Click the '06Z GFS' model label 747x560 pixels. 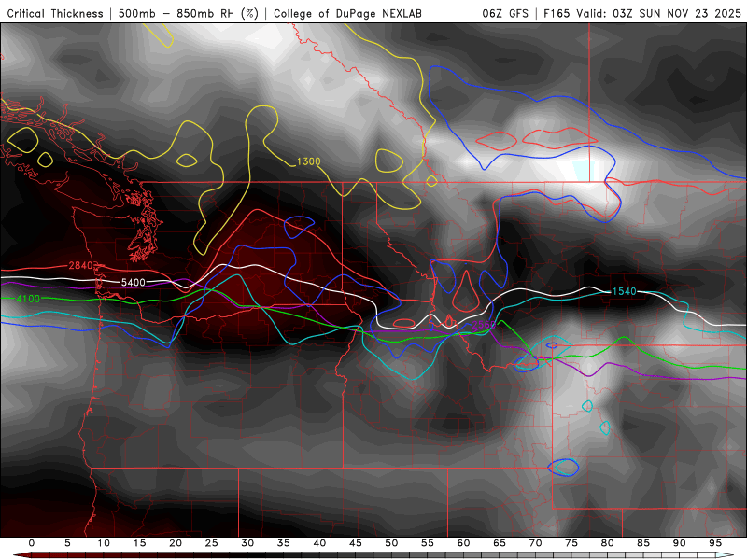point(505,14)
